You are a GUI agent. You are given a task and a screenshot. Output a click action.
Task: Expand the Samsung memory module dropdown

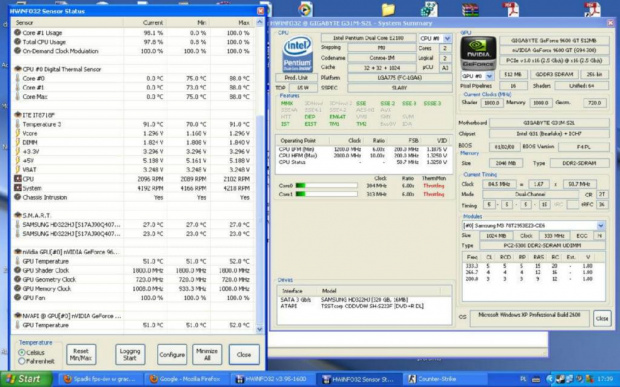click(601, 226)
